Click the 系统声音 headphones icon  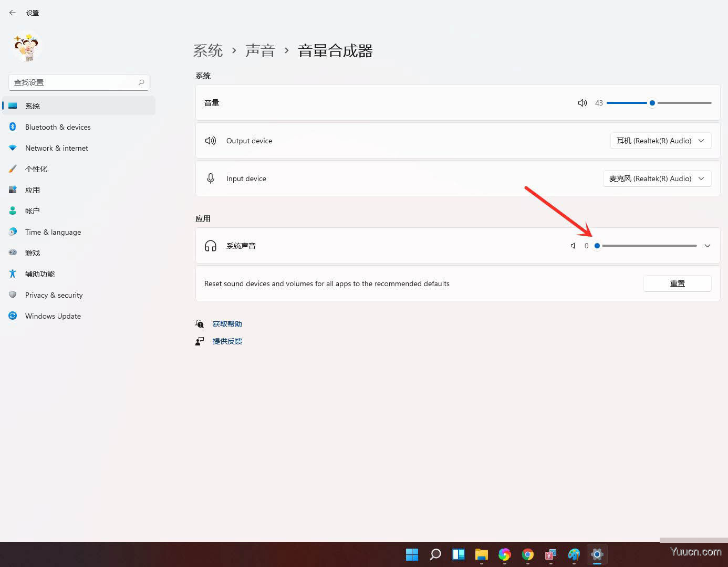[211, 246]
